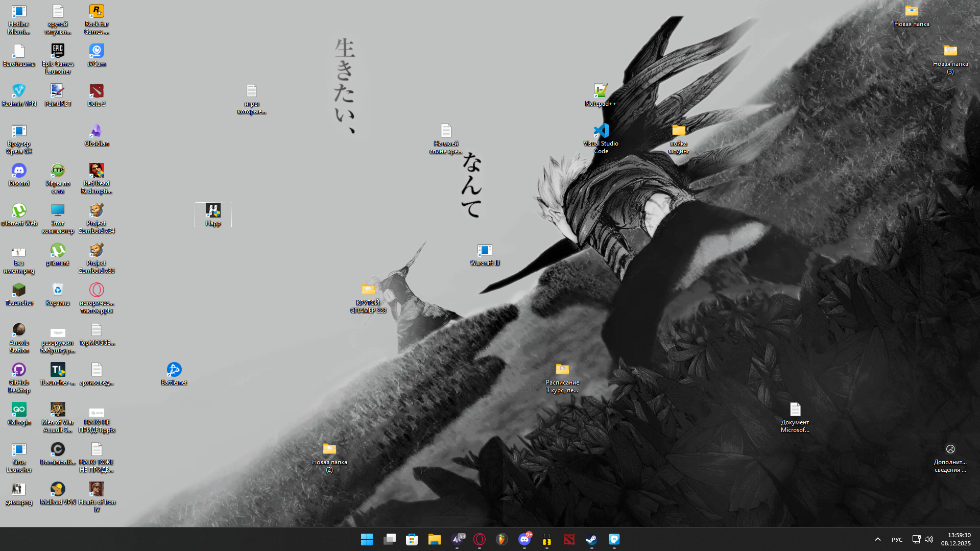This screenshot has width=980, height=551.
Task: Select the Radmin VPN desktop icon
Action: pyautogui.click(x=19, y=95)
